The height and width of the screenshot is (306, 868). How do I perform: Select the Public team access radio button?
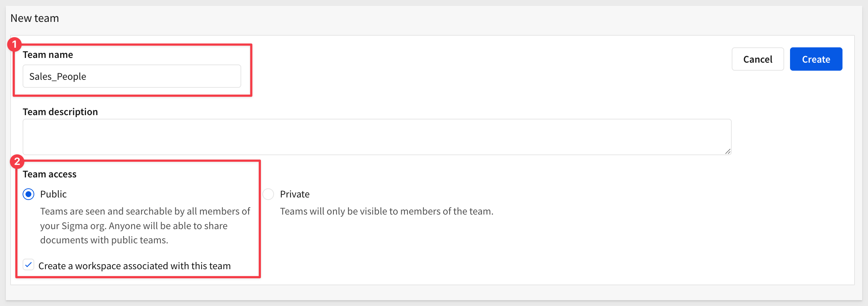tap(28, 194)
